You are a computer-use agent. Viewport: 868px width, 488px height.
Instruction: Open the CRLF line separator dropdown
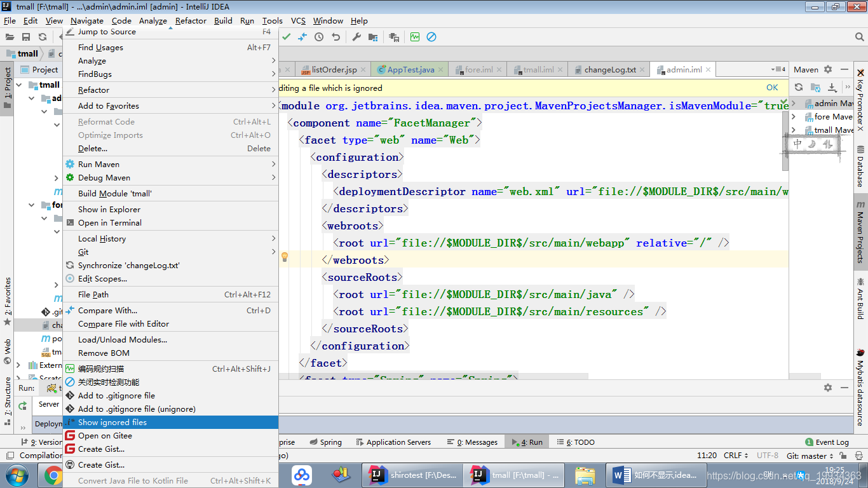click(737, 456)
